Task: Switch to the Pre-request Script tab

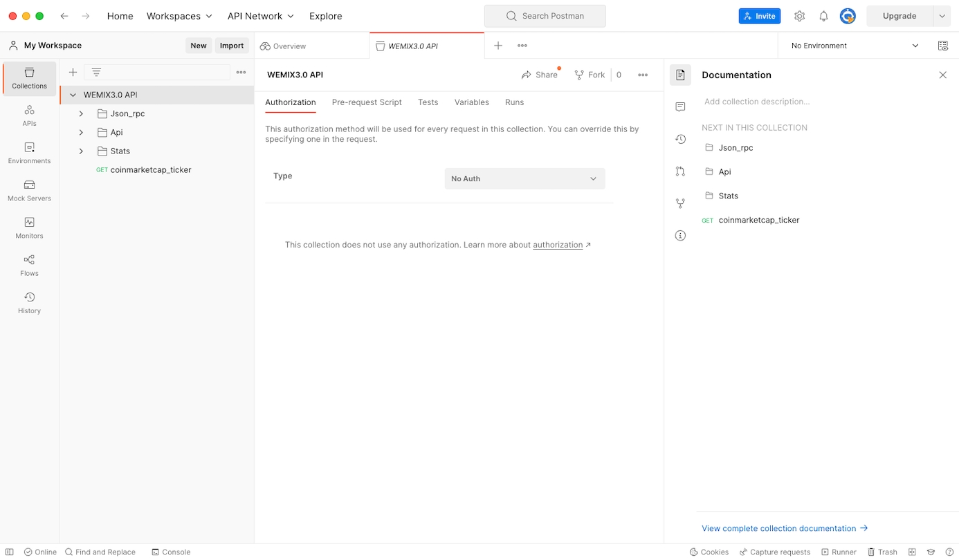Action: coord(367,102)
